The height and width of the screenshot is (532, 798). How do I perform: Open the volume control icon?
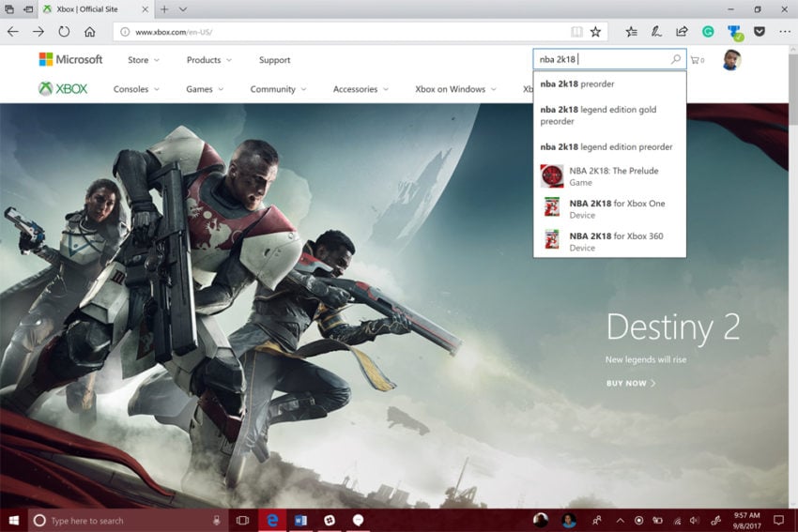click(x=695, y=521)
